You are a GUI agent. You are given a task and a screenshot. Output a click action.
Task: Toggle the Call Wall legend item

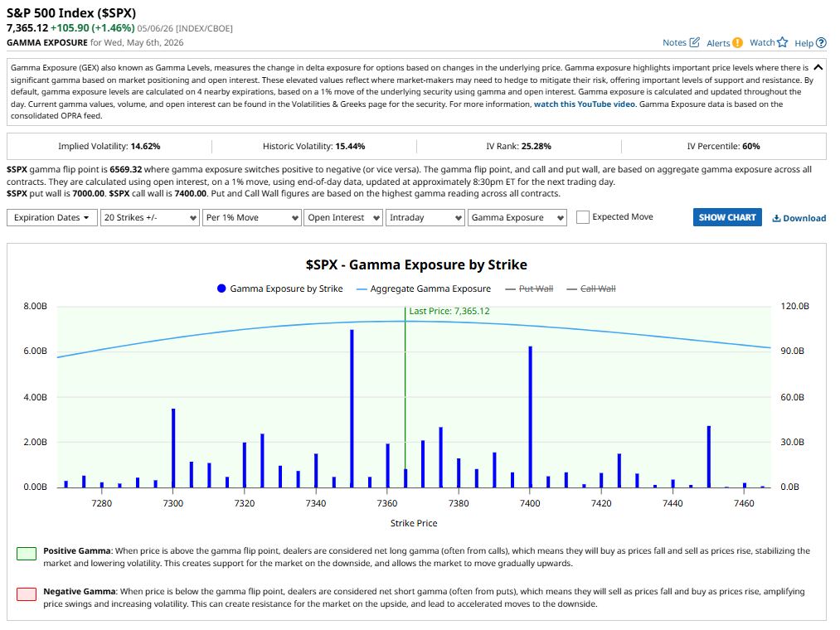coord(591,288)
